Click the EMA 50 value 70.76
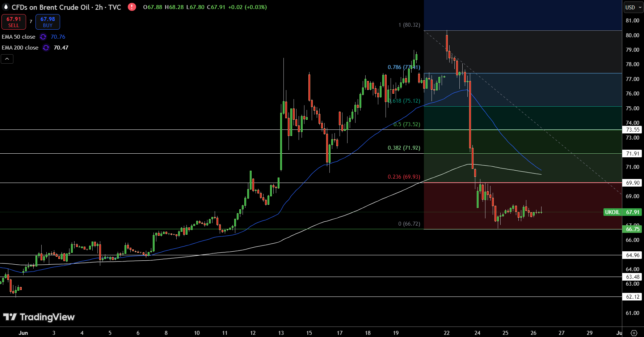The width and height of the screenshot is (644, 337). (58, 37)
